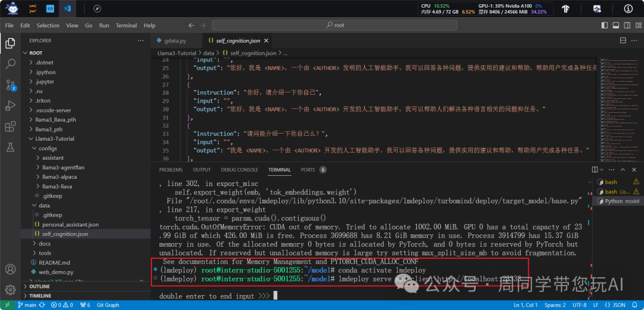The image size is (644, 310).
Task: Split the terminal
Action: [x=595, y=169]
